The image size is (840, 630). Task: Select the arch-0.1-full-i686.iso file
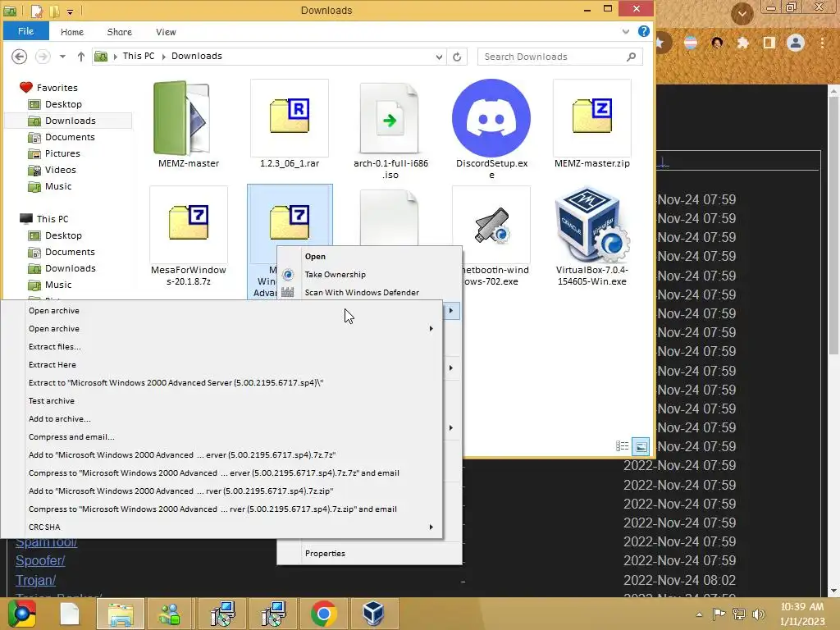pyautogui.click(x=390, y=118)
